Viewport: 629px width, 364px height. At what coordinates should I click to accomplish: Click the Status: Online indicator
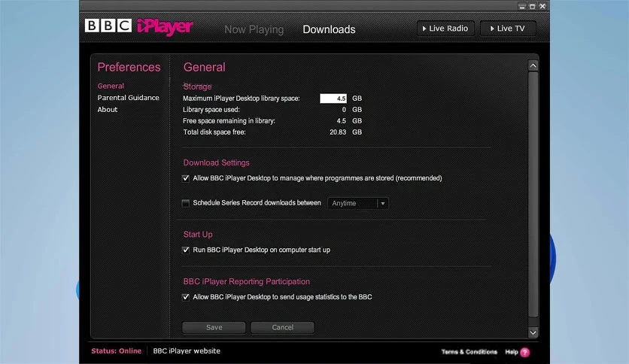point(117,350)
